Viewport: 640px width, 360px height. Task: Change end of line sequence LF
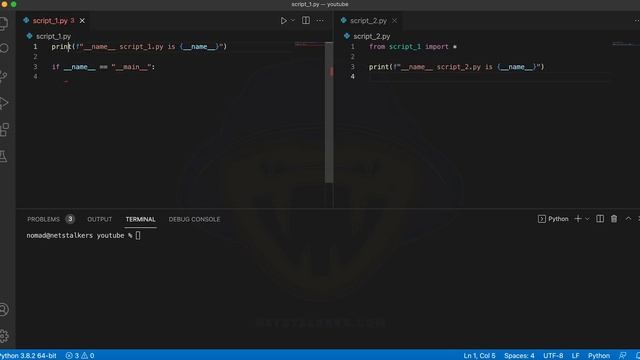point(576,356)
